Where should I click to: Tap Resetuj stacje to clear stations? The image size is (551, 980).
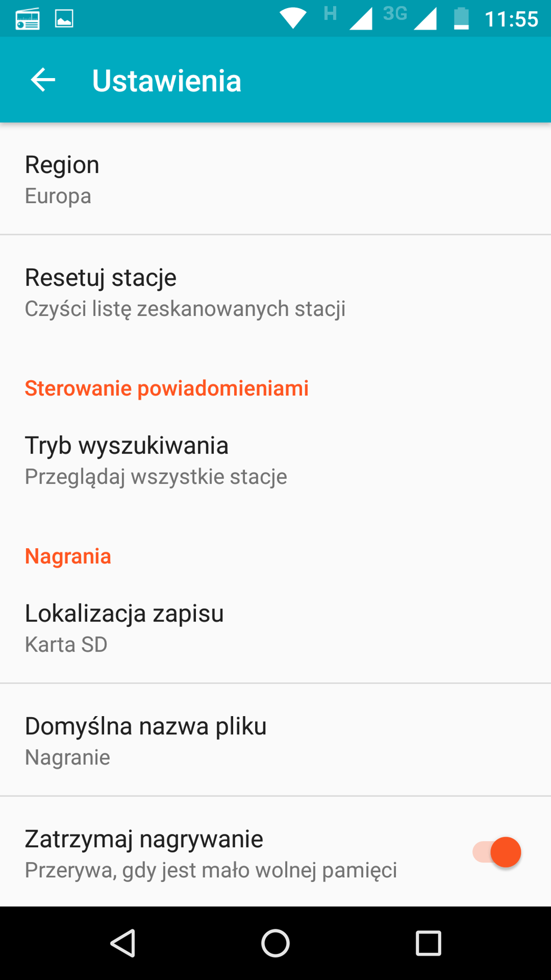click(275, 292)
